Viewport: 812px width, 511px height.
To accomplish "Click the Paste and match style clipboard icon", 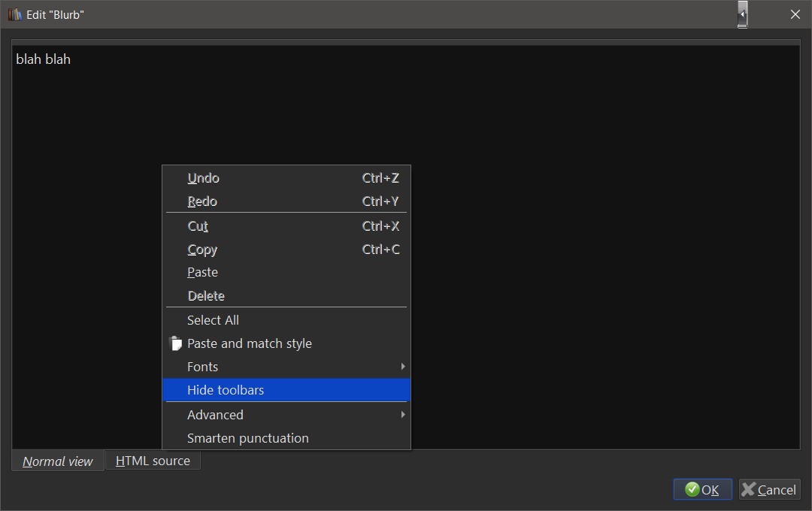I will [176, 343].
